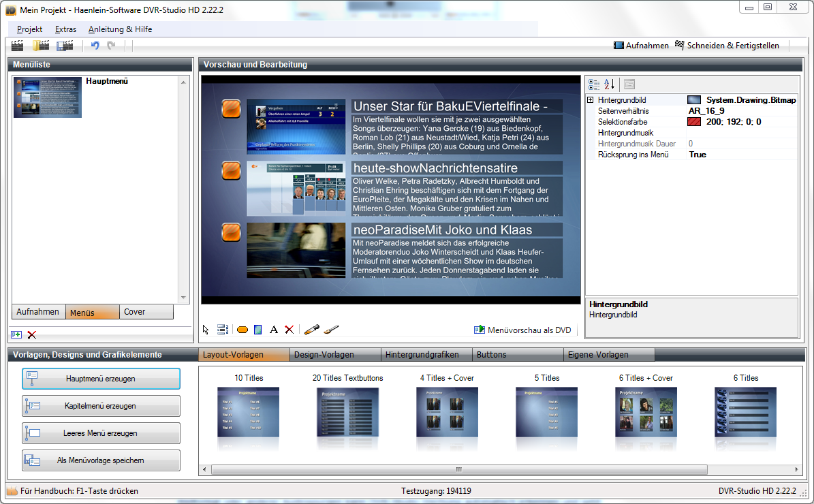Open a project with the folder clapperboard icon

click(x=41, y=46)
